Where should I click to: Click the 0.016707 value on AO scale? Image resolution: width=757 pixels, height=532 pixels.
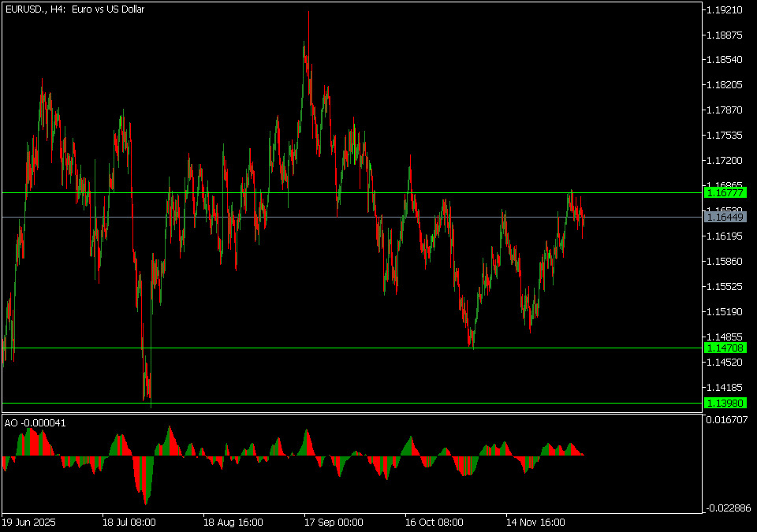726,420
